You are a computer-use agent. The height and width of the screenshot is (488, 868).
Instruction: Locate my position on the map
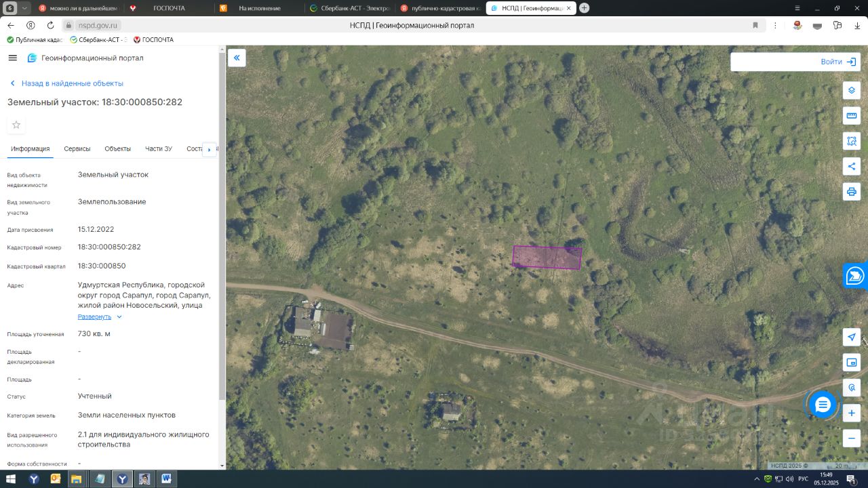[x=852, y=337]
